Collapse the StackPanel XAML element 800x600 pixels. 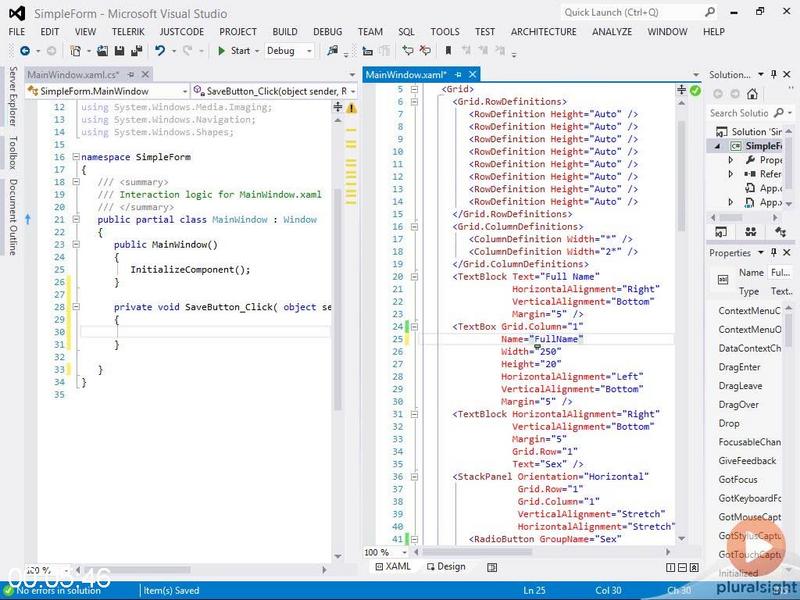[414, 477]
